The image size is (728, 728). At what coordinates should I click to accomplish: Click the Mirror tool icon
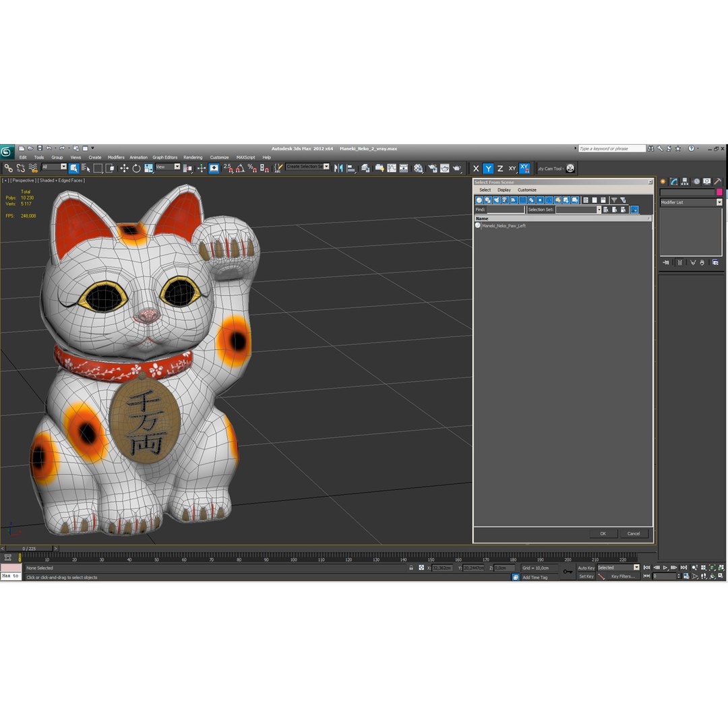pos(338,168)
